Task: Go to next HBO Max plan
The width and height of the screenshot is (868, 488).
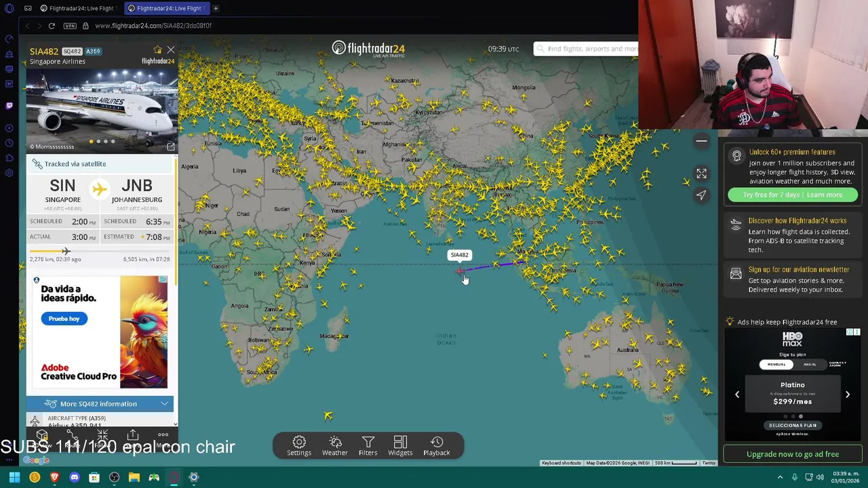Action: [x=847, y=394]
